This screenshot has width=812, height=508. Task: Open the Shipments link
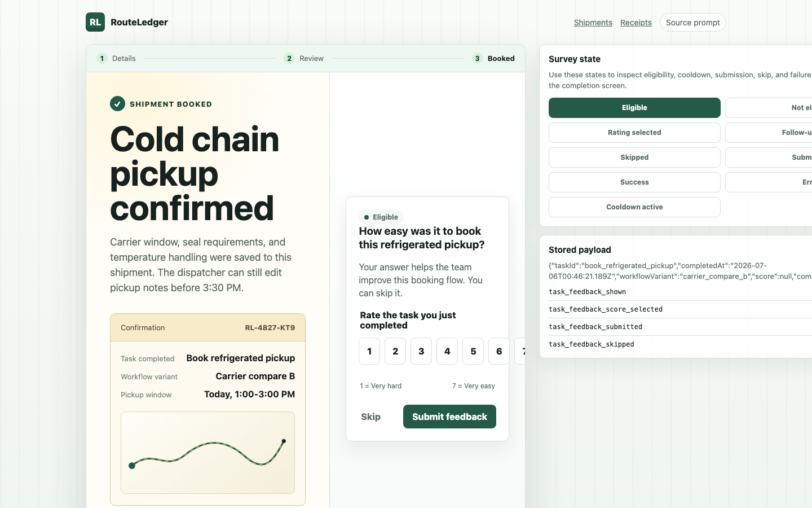click(593, 23)
